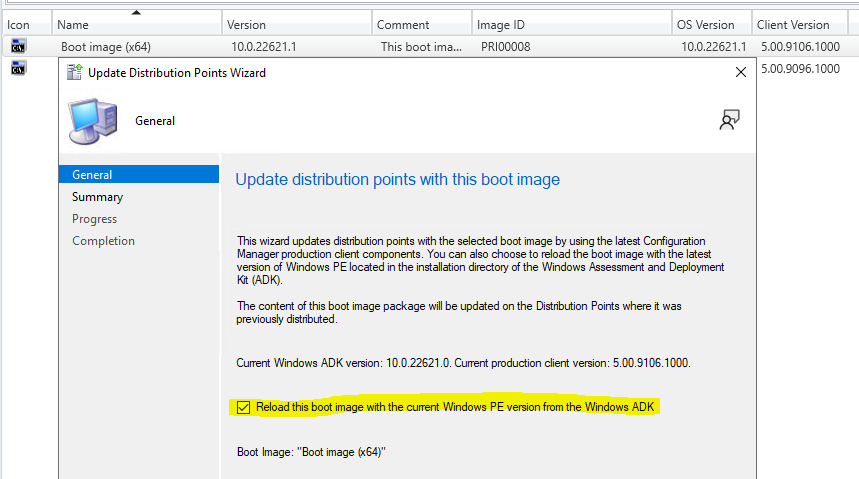Click the computer icon in the wizard header
The image size is (859, 479).
[92, 121]
